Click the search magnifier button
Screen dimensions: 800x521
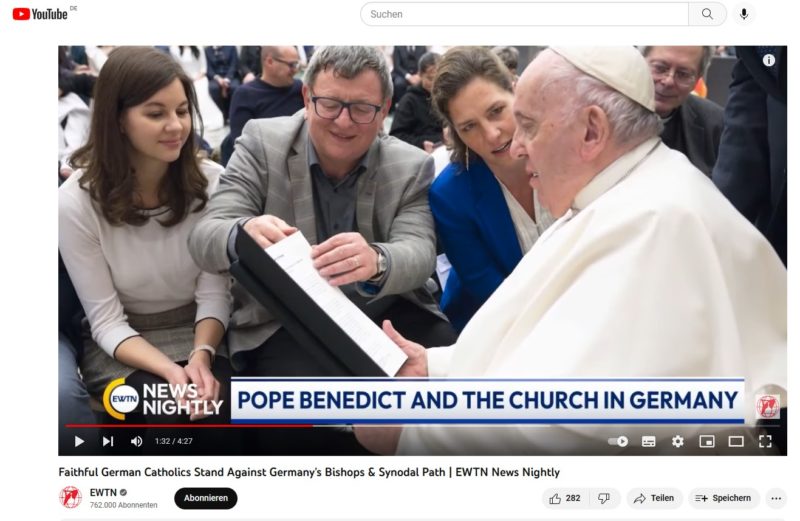pyautogui.click(x=707, y=14)
